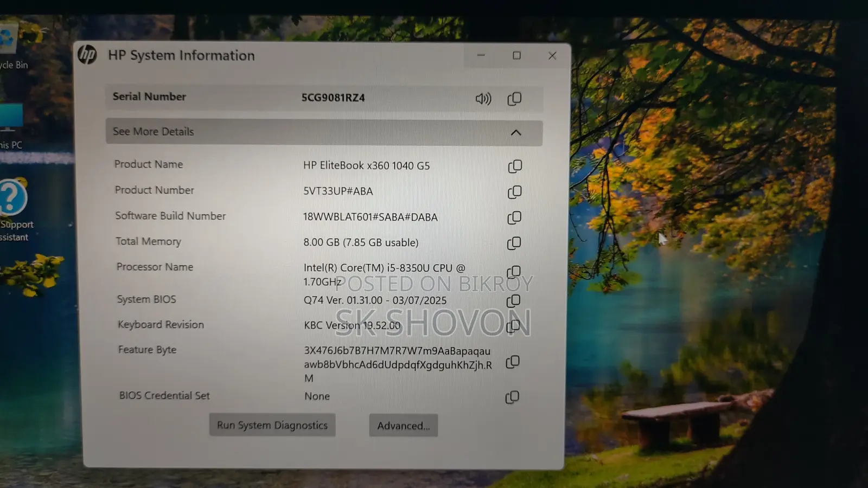868x488 pixels.
Task: Click the Product Name label
Action: (149, 164)
